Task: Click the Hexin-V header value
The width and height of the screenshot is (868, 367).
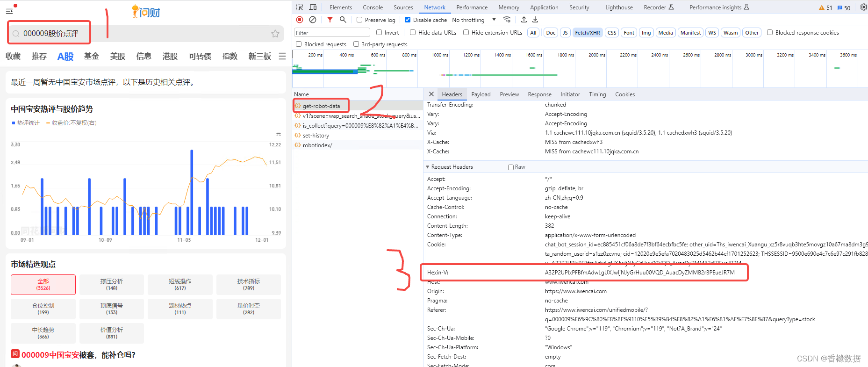Action: click(x=640, y=273)
